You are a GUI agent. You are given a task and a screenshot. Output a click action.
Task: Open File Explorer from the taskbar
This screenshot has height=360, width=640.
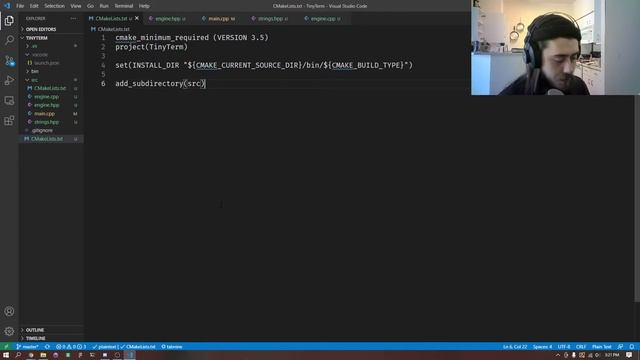click(x=43, y=356)
